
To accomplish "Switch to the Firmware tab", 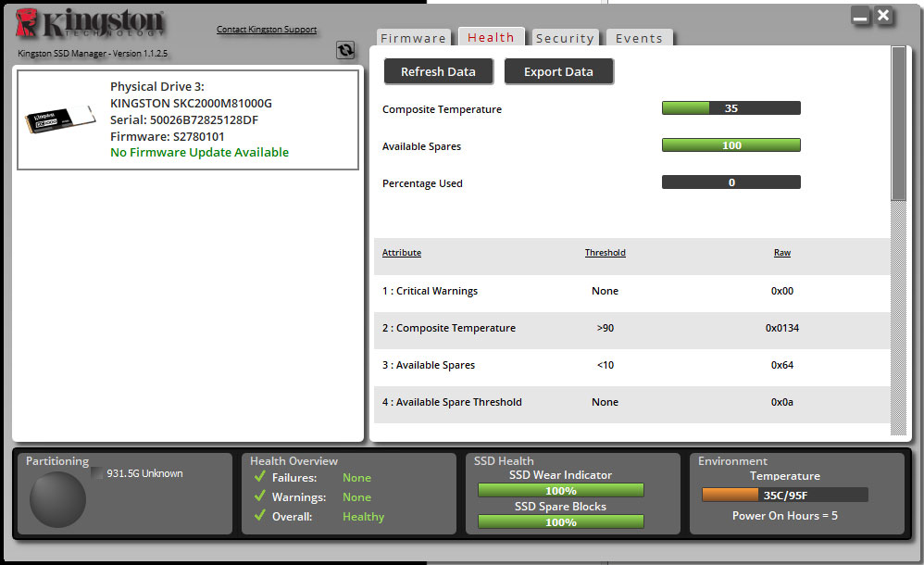I will point(414,38).
